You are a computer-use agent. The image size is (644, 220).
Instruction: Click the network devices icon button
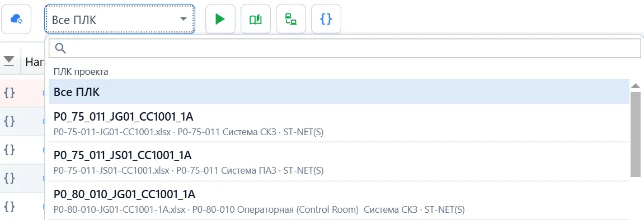[291, 19]
